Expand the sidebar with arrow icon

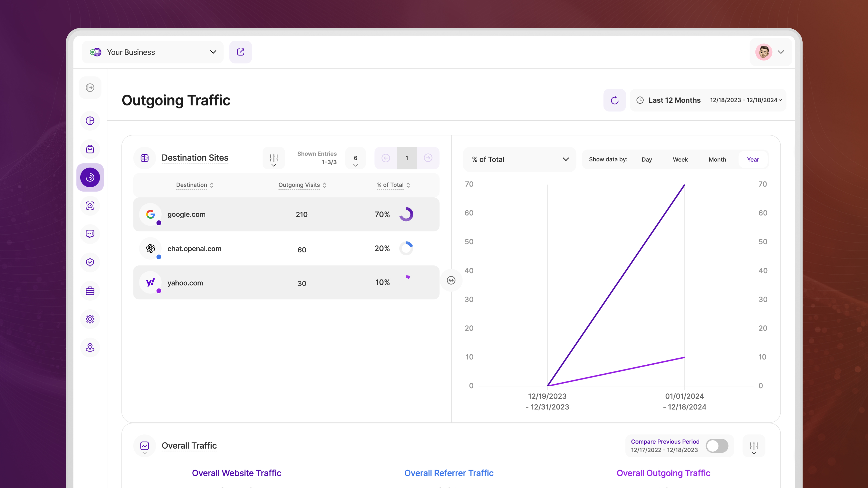pos(90,88)
